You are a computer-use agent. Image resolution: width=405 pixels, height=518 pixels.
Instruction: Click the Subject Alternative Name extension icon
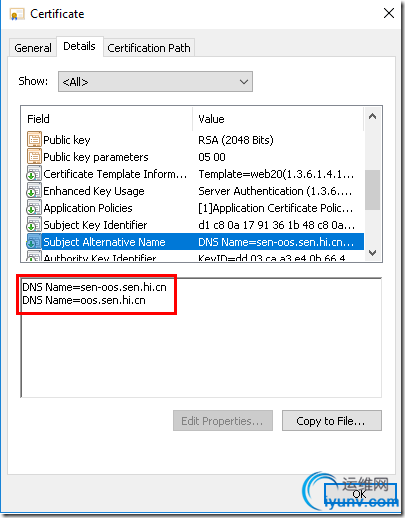coord(34,242)
